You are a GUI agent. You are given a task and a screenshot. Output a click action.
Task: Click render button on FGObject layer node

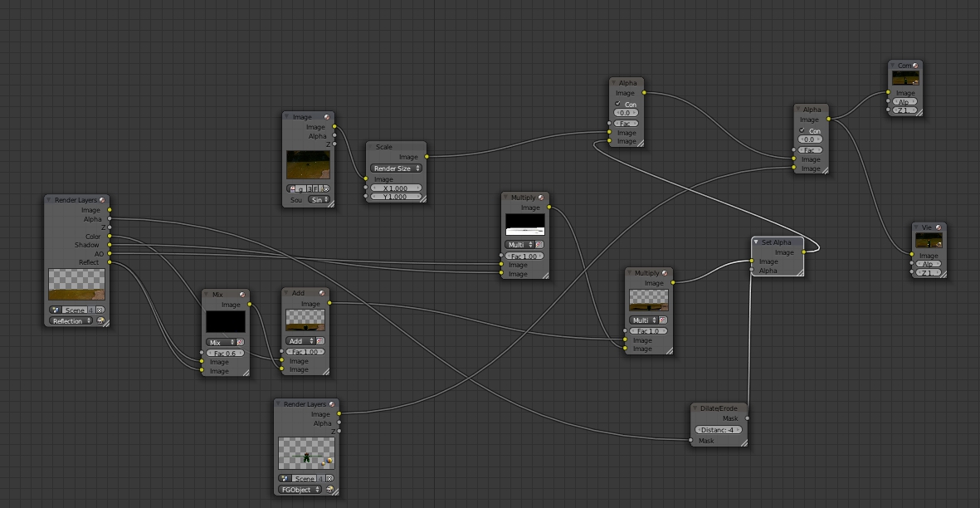click(329, 489)
